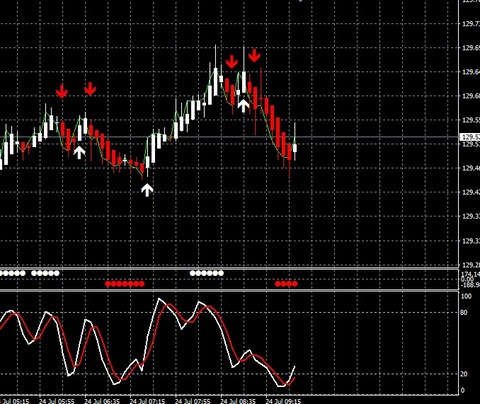The image size is (480, 404).
Task: Click the stochastic level 100 label
Action: 466,296
